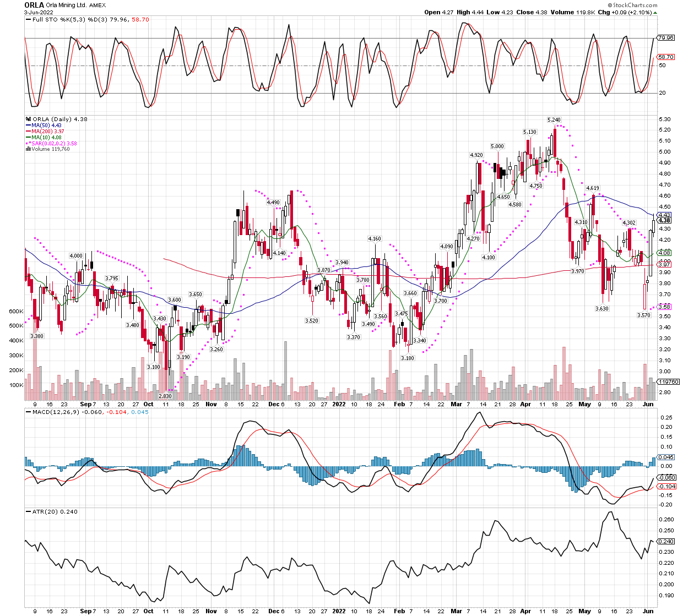
Task: Click the green up-triangle after Chg percentage
Action: click(x=655, y=12)
